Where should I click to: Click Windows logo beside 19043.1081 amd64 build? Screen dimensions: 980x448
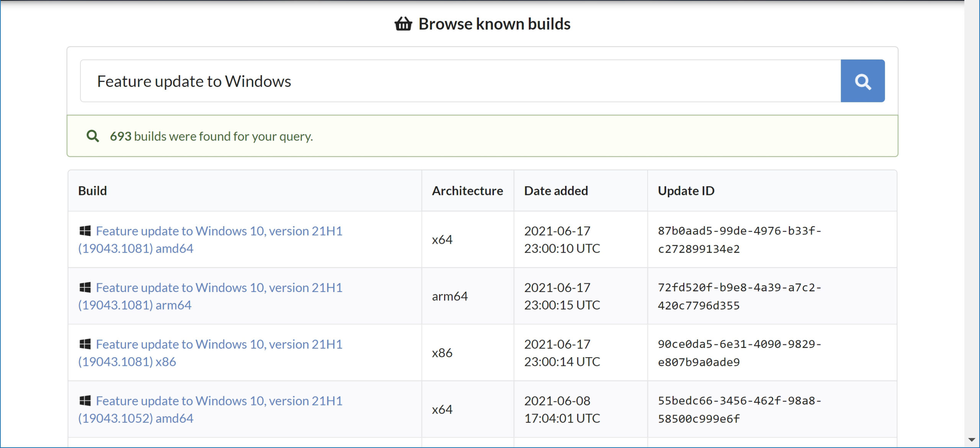[x=85, y=231]
